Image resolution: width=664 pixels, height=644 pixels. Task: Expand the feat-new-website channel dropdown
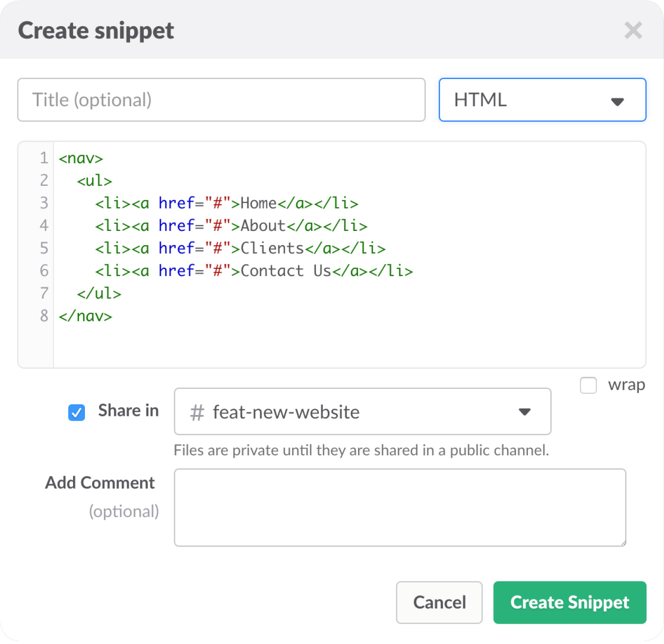coord(362,412)
